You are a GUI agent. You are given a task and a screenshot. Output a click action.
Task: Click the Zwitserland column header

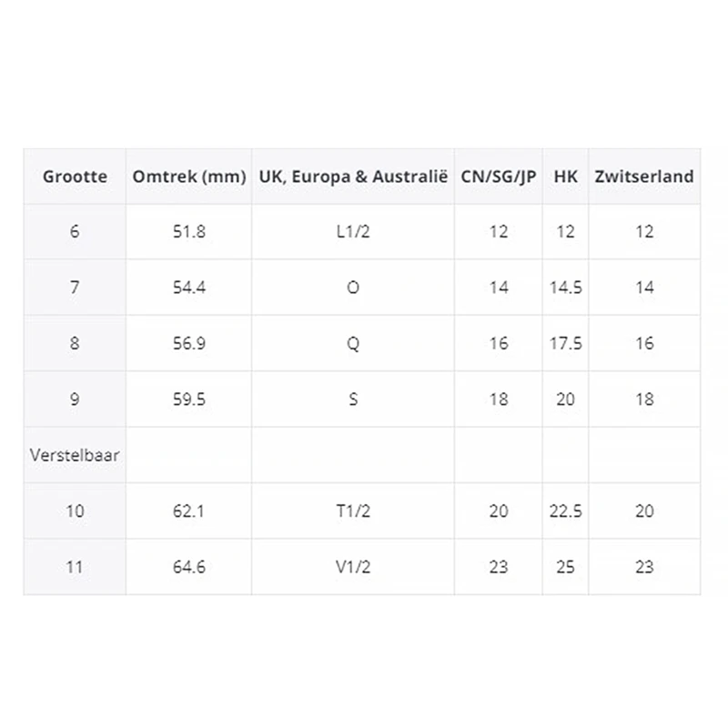644,177
